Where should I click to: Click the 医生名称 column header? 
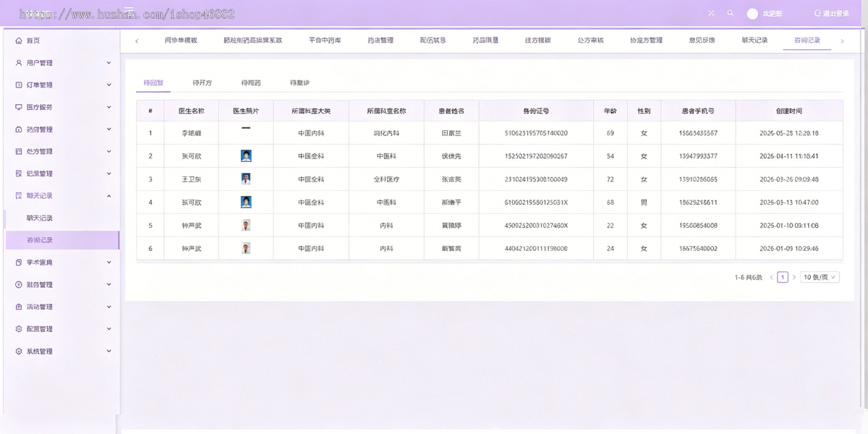192,111
